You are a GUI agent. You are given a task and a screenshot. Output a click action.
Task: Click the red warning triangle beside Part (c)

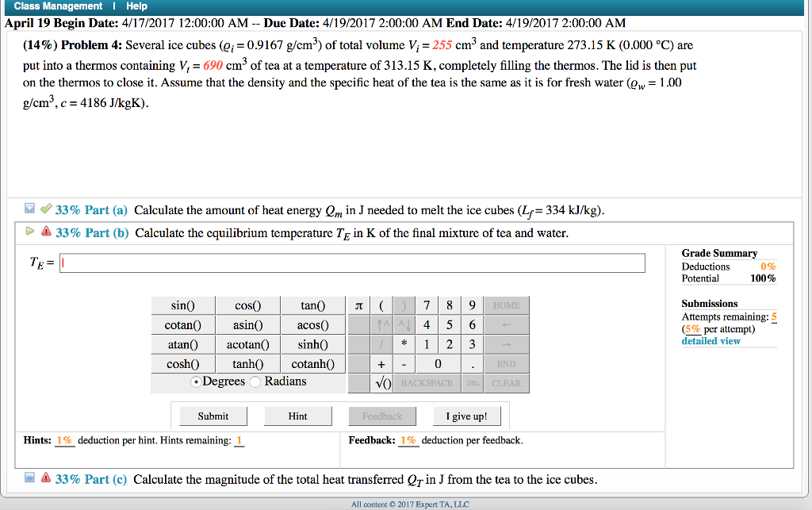tap(47, 477)
